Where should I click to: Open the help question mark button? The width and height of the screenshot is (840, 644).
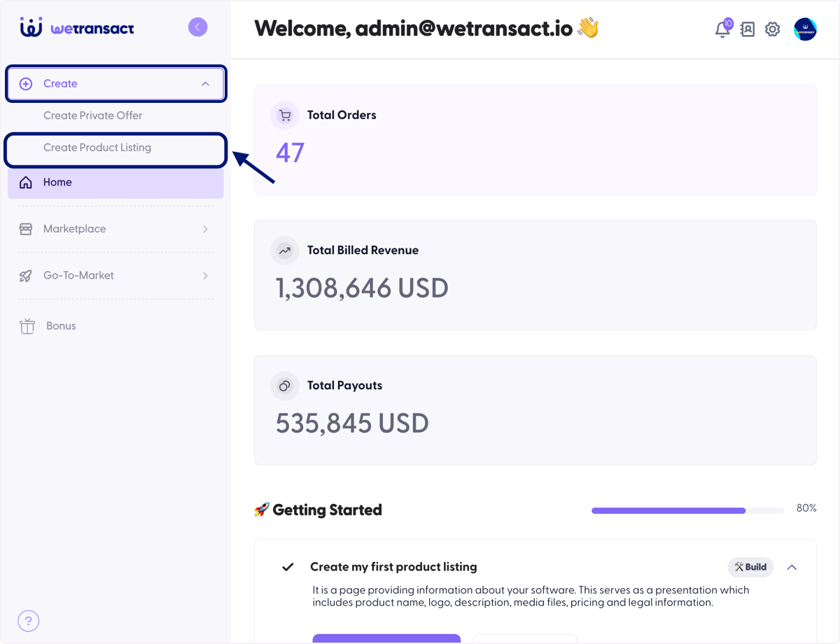29,621
